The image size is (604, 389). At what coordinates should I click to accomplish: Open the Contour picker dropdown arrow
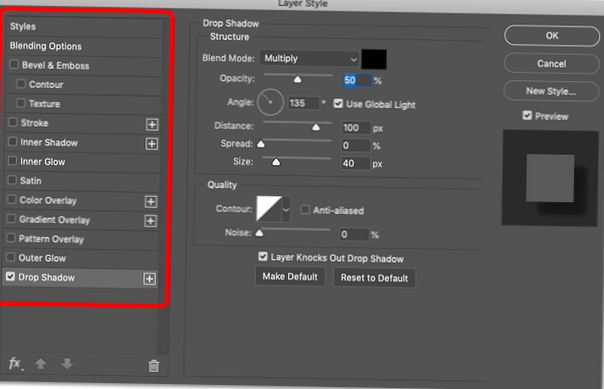(x=286, y=210)
